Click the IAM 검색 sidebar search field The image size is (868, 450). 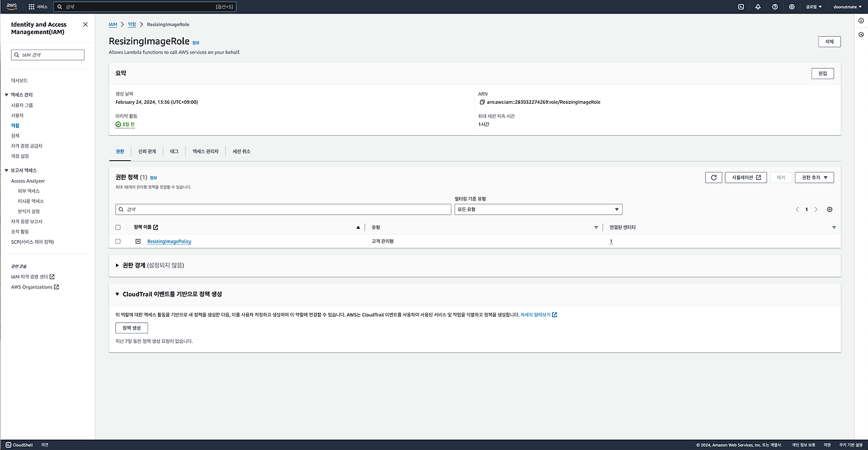[x=47, y=55]
